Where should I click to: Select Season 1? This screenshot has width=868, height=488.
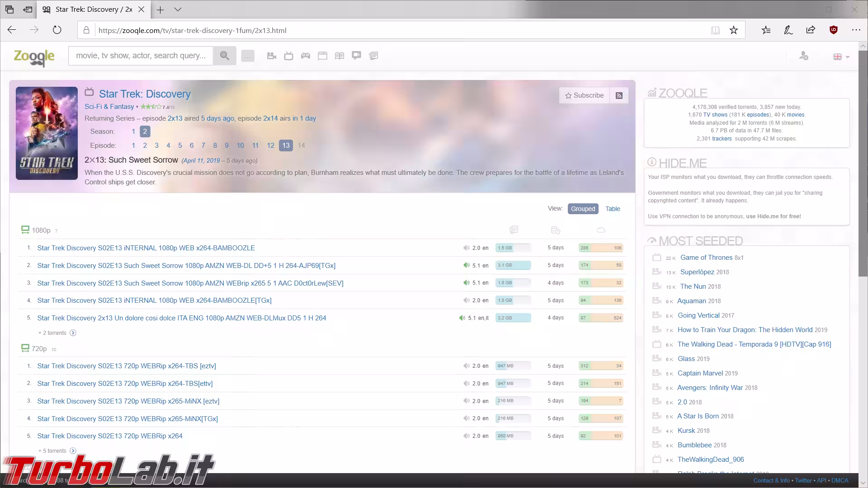(133, 131)
